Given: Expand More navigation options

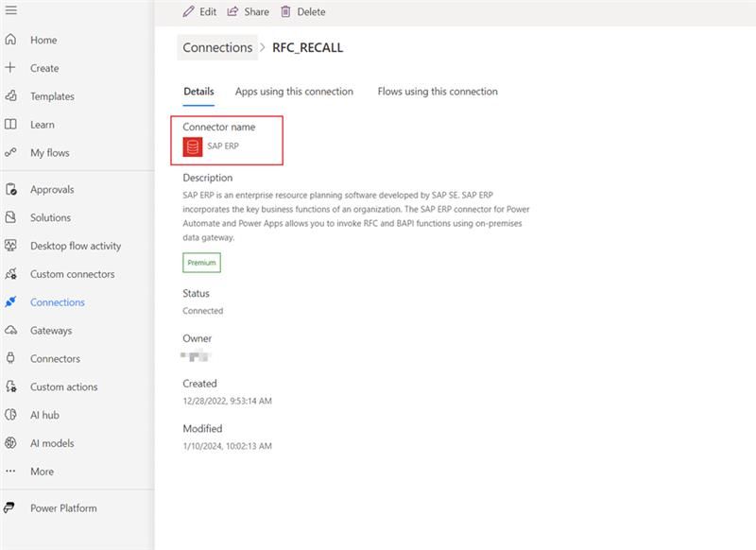Looking at the screenshot, I should [42, 472].
